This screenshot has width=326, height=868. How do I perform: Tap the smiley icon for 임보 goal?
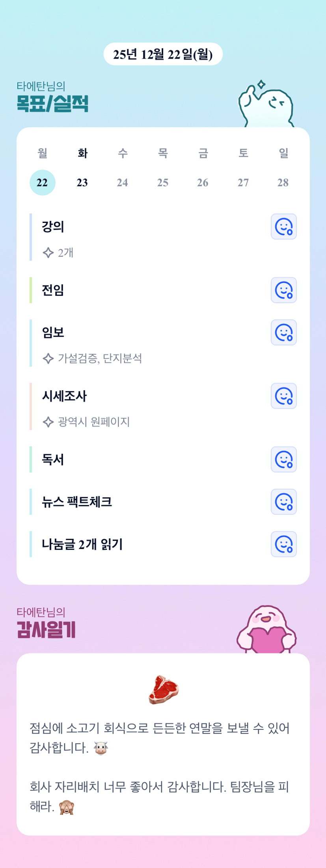[x=283, y=332]
